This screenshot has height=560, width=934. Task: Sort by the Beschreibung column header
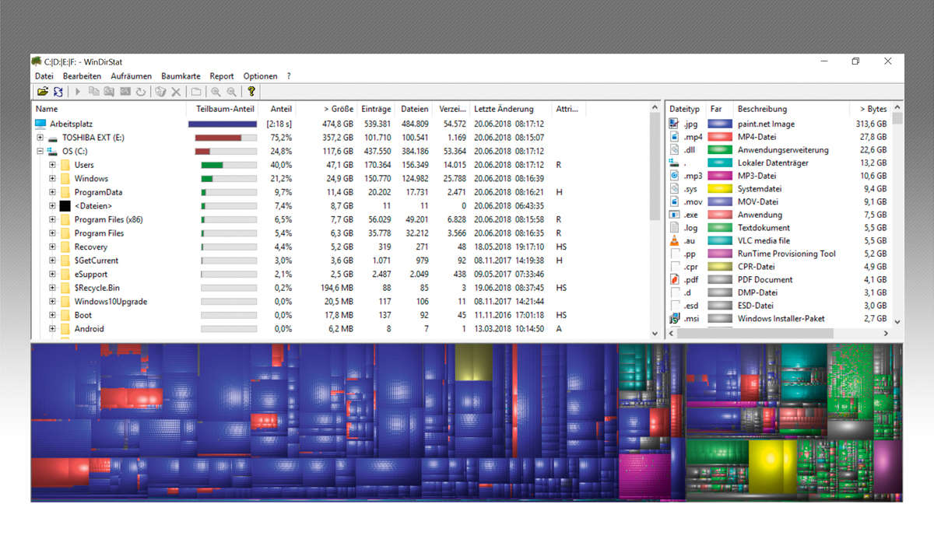click(792, 109)
